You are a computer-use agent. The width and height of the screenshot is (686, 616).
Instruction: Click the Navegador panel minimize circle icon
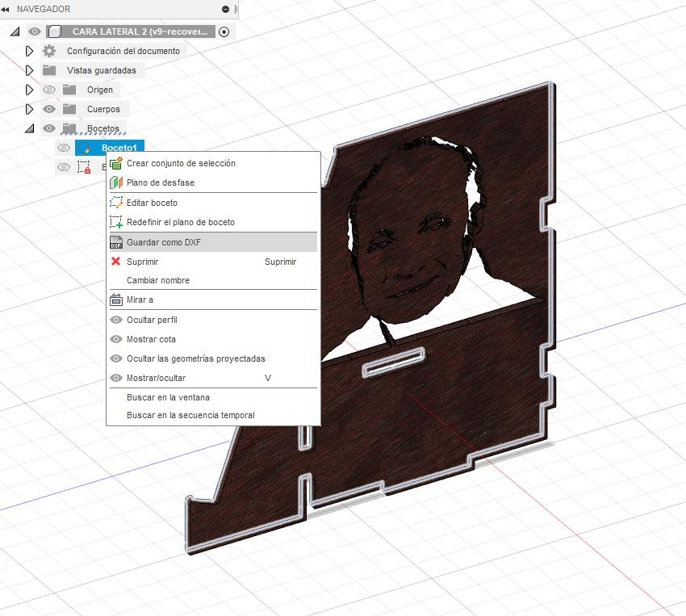[226, 9]
